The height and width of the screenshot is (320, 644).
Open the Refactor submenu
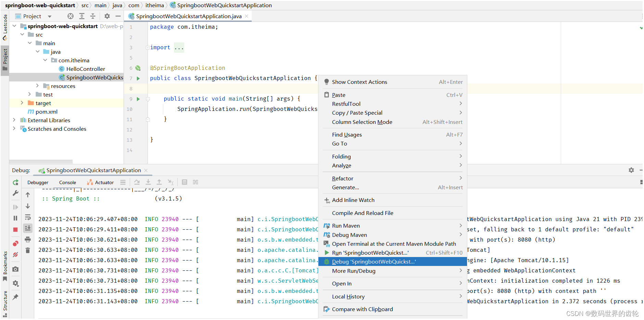393,179
